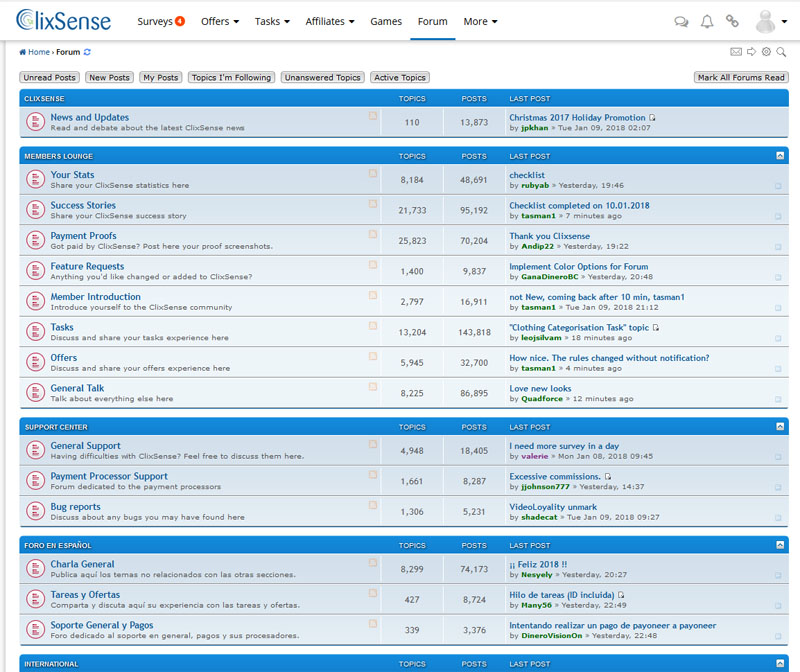800x672 pixels.
Task: Collapse the International category
Action: (780, 663)
